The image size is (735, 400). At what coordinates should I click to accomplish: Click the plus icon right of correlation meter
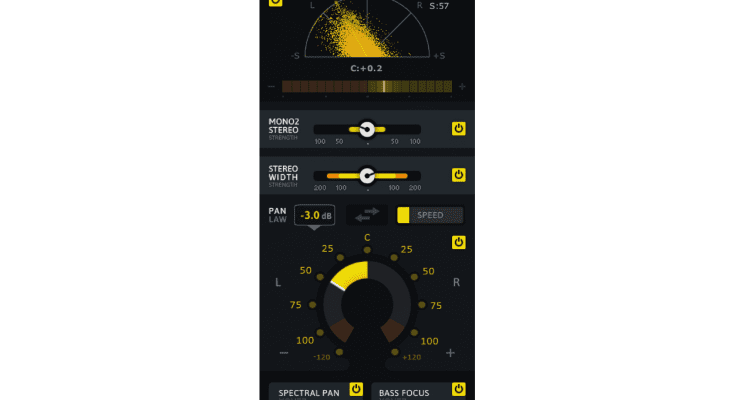462,87
